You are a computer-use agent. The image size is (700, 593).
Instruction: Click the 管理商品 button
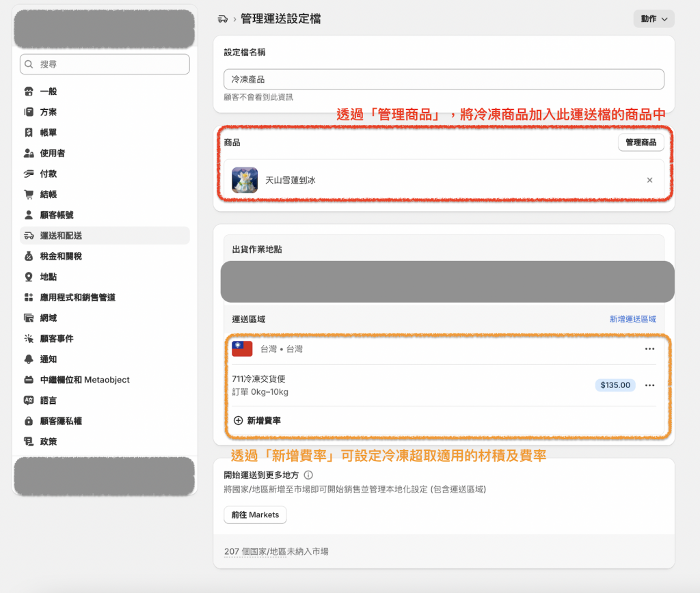tap(641, 142)
